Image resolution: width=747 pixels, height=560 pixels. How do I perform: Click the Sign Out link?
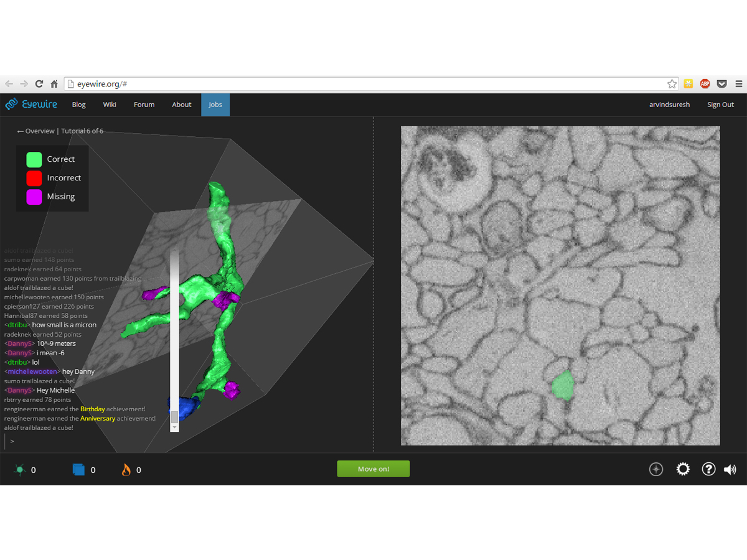point(720,105)
